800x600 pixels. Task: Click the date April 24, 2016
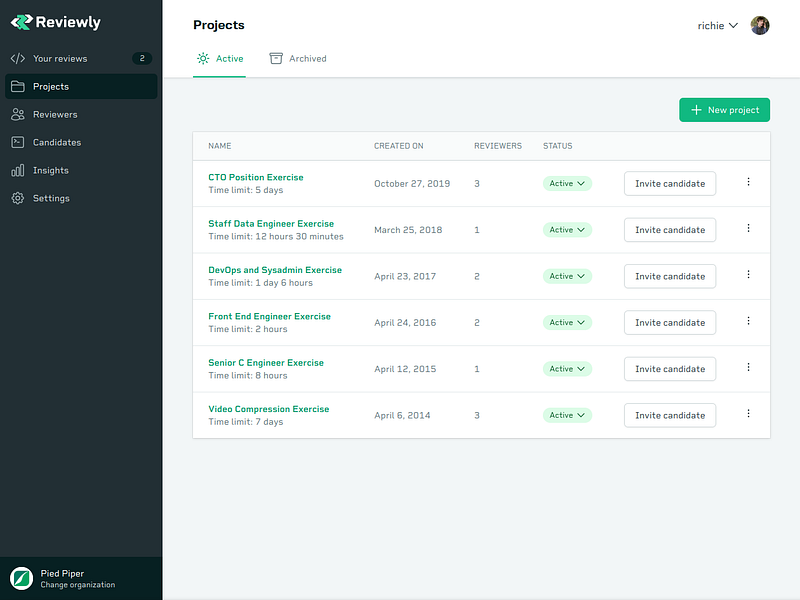click(x=405, y=322)
